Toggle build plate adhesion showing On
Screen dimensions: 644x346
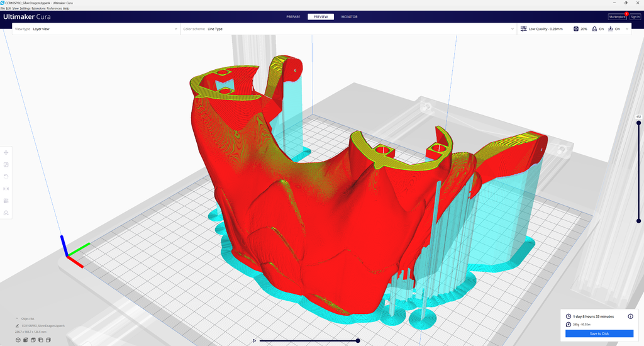click(x=614, y=29)
